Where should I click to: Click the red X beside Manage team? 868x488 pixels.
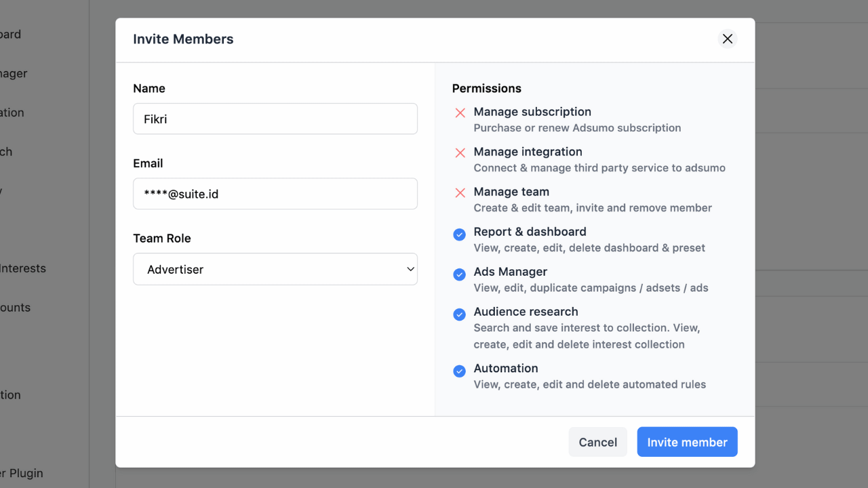[460, 192]
